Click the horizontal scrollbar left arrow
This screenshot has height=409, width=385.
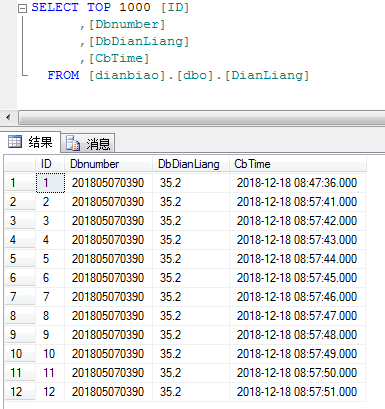[8, 117]
